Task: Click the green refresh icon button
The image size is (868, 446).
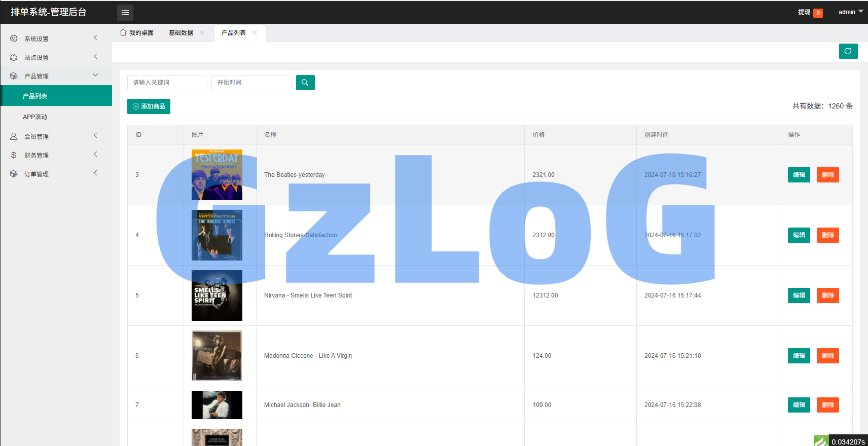Action: (x=848, y=51)
